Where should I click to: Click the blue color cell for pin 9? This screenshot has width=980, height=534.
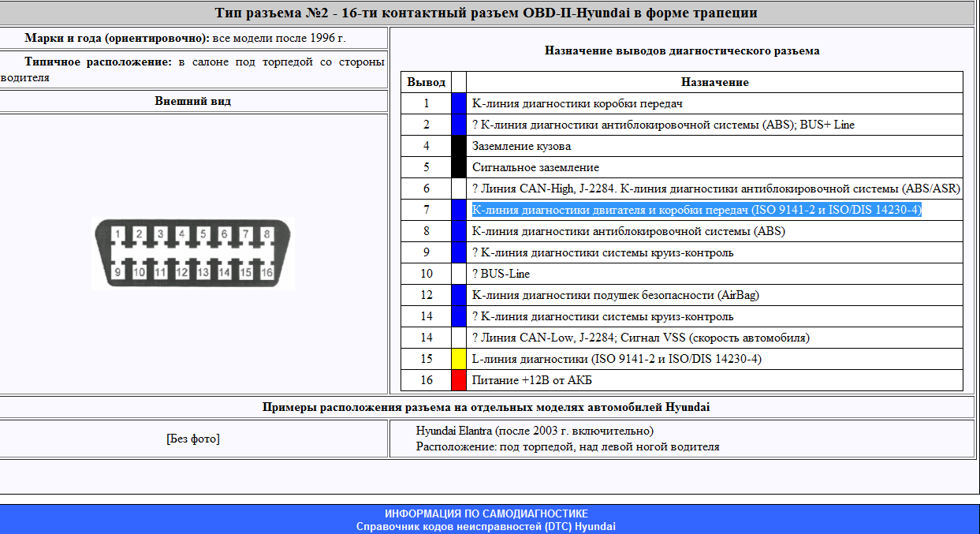(459, 252)
